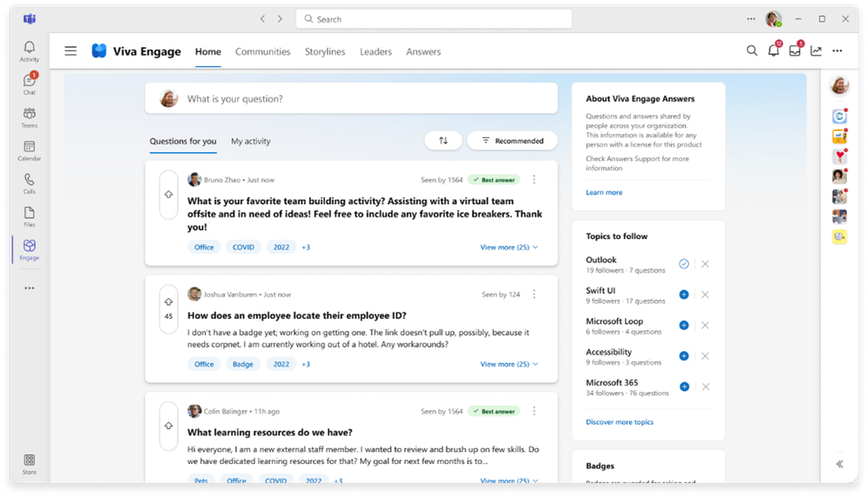Screen dimensions: 868x497
Task: Click the What is your question? field
Action: pyautogui.click(x=351, y=98)
